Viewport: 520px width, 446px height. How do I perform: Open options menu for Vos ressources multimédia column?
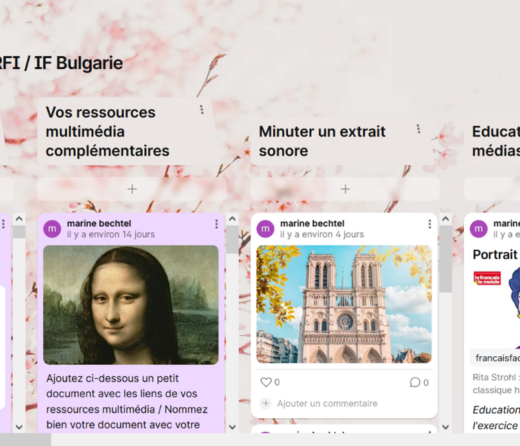point(201,110)
